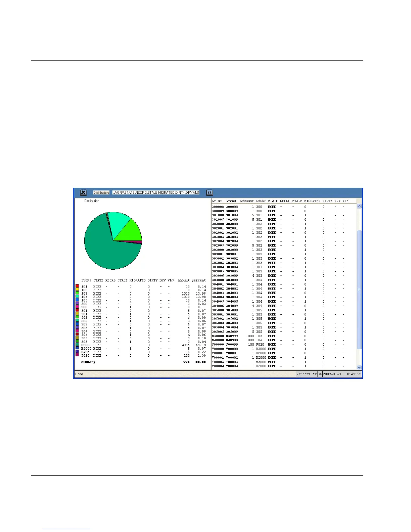Click the 'N40000' row in the LV table
The image size is (411, 532).
click(x=279, y=340)
